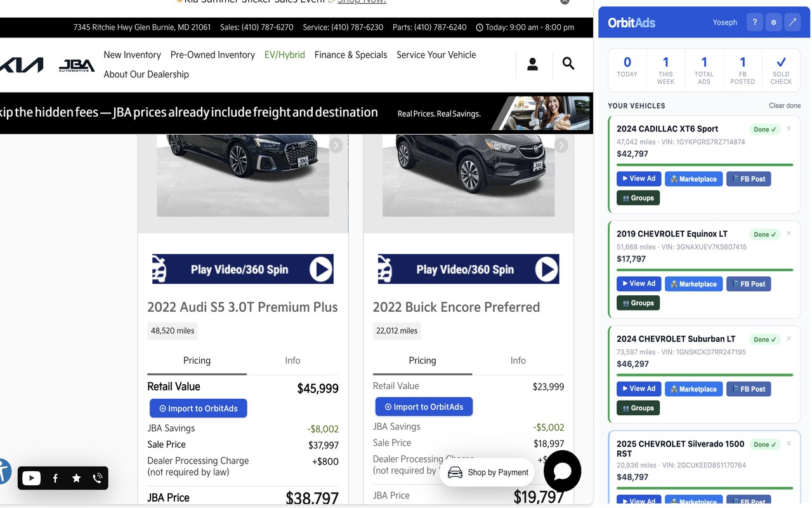This screenshot has height=508, width=812.
Task: Play Video/360 Spin for the Audi S5
Action: [x=243, y=269]
